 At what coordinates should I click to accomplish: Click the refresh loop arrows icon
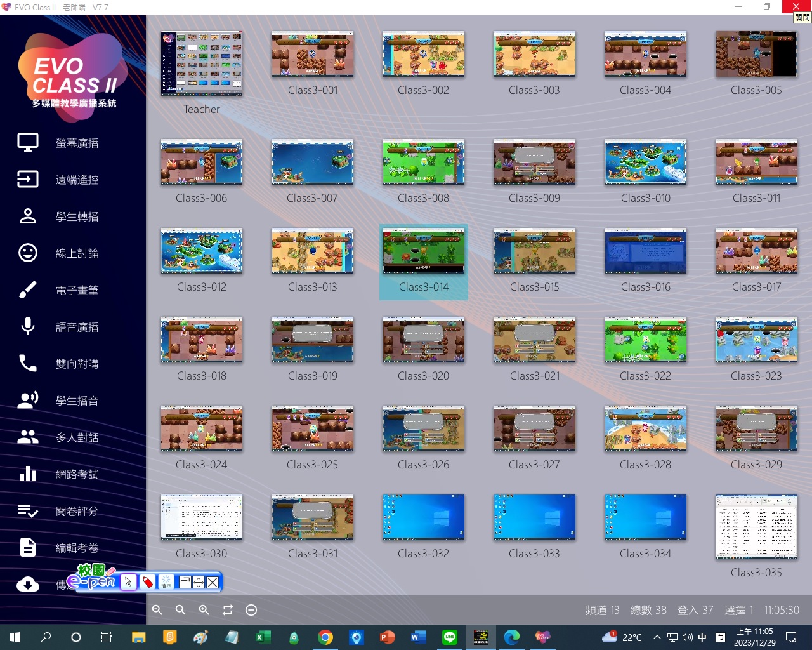point(228,610)
